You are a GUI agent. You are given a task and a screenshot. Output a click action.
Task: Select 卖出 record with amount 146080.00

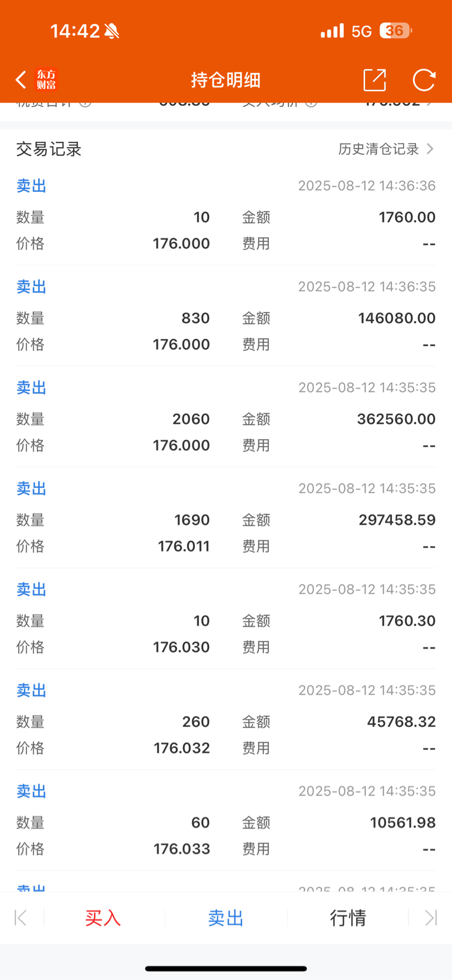226,316
